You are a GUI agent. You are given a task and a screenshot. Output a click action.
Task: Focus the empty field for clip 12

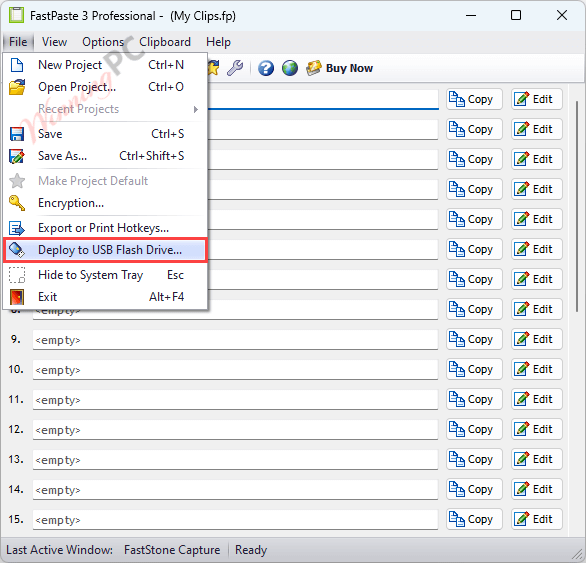point(235,430)
